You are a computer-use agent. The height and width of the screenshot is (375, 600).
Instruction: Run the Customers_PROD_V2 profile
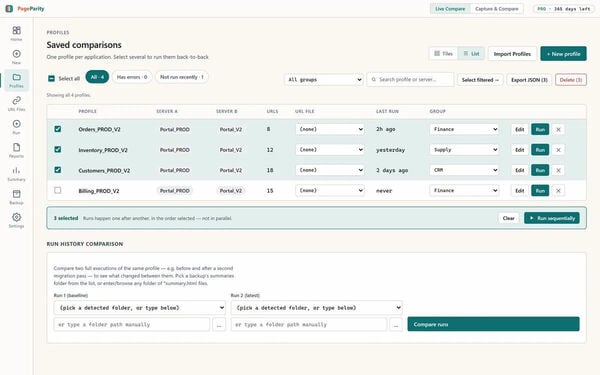(x=540, y=170)
